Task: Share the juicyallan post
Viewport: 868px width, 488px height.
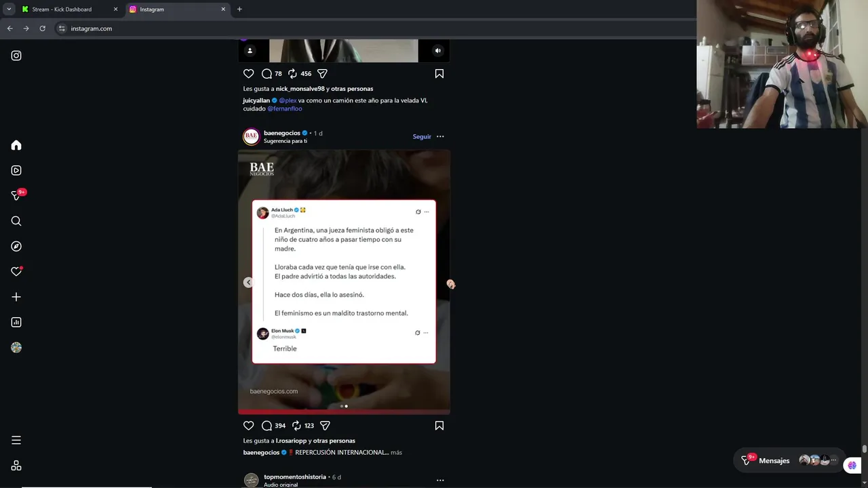Action: 322,73
